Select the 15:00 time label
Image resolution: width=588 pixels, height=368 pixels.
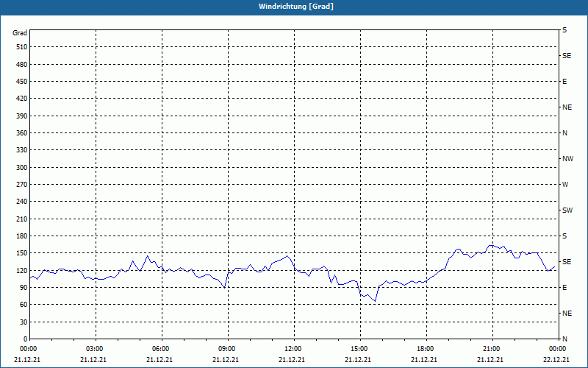[x=360, y=349]
